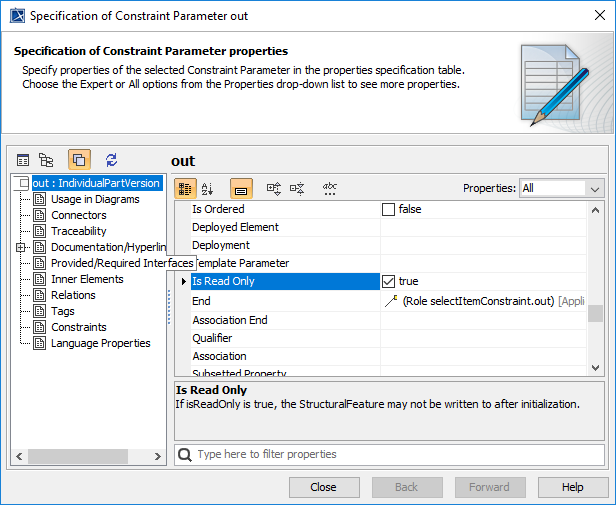Click the categorized view icon in properties toolbar
Screen dimensions: 616x505
tap(185, 188)
